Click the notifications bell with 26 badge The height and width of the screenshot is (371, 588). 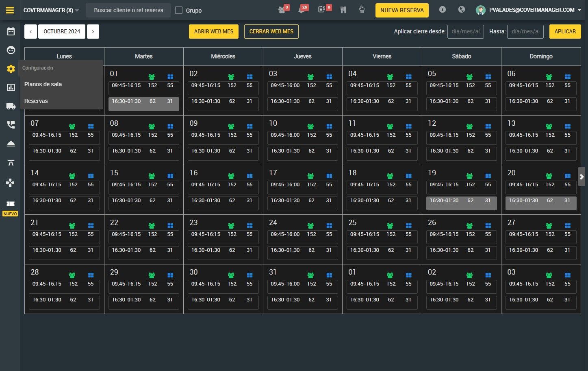[302, 9]
